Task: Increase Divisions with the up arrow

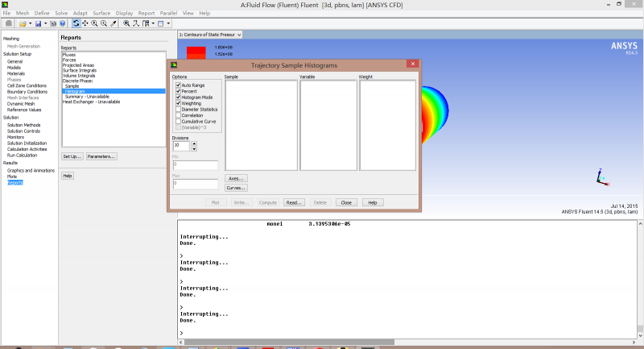Action: tap(194, 143)
